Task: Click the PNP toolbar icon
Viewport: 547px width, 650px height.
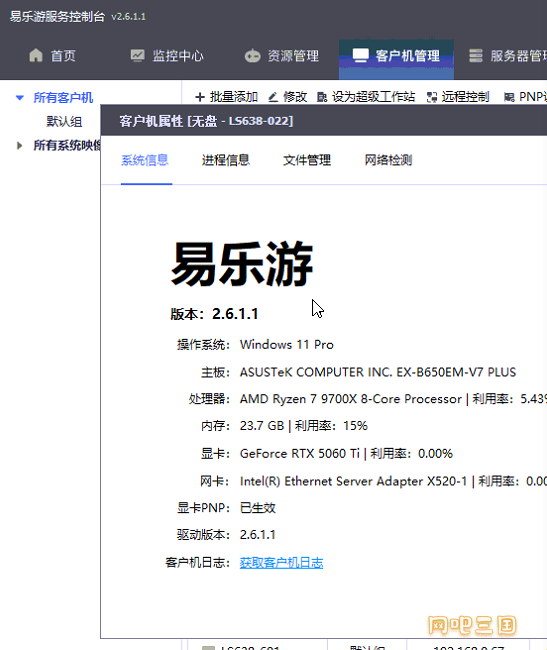Action: pyautogui.click(x=509, y=97)
